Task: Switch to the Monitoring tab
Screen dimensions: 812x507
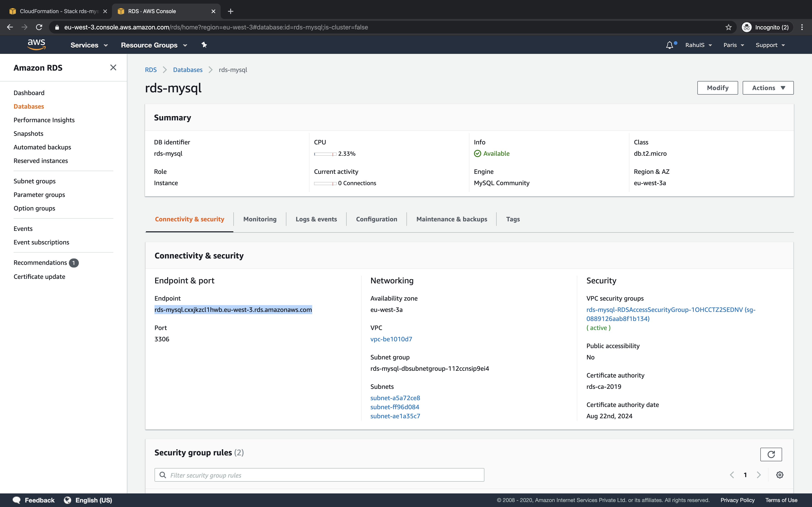Action: [x=260, y=219]
